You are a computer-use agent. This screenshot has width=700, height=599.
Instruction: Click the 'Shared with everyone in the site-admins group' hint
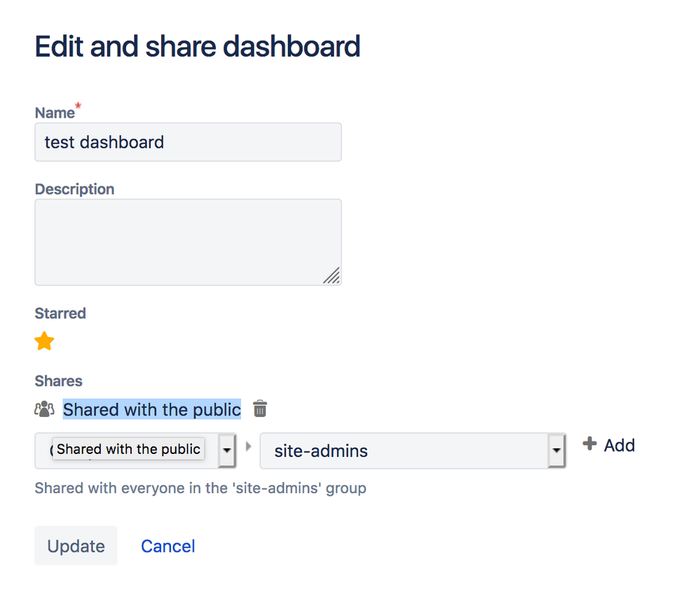pos(200,488)
